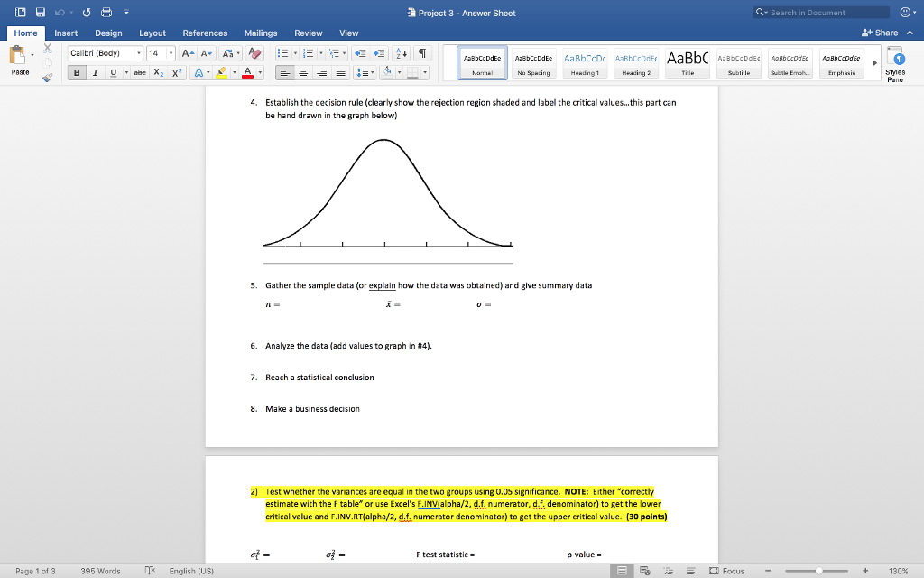Open the Styles Pane
The height and width of the screenshot is (578, 924).
point(895,61)
